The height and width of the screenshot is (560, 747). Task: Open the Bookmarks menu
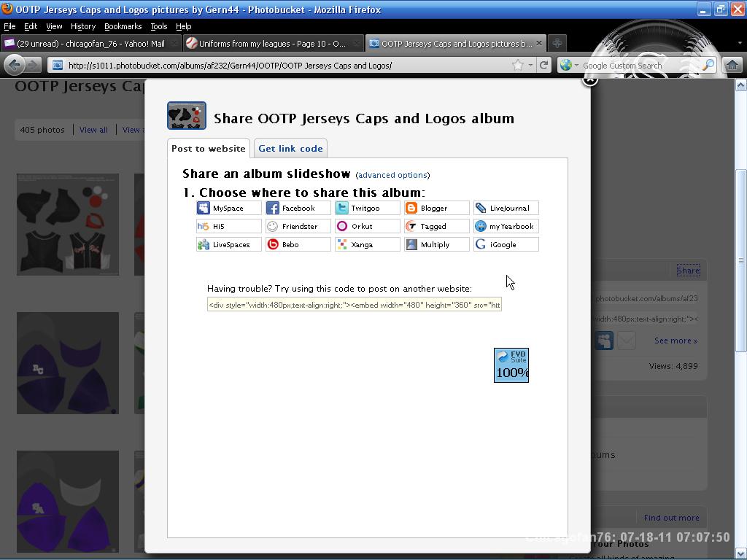click(x=123, y=26)
